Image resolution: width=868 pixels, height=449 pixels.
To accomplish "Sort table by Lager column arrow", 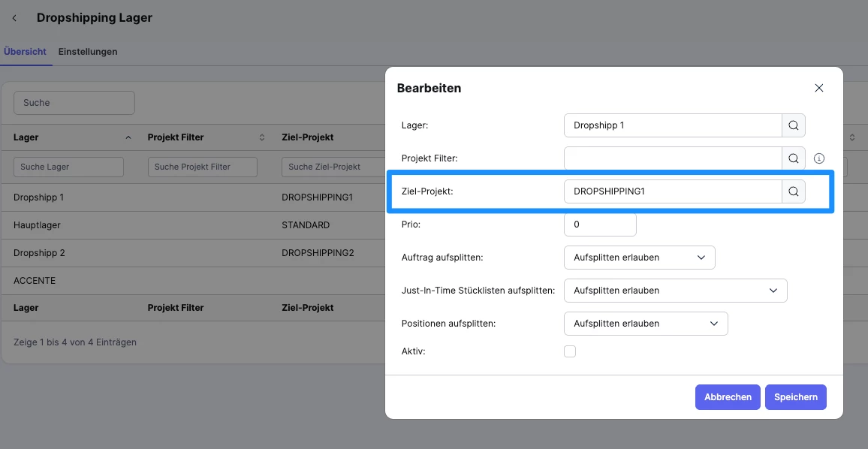I will pos(128,137).
